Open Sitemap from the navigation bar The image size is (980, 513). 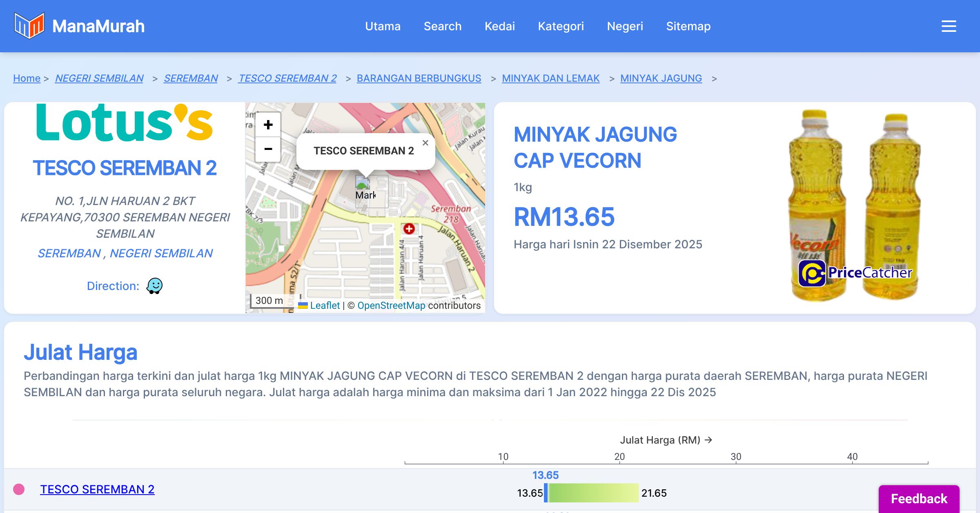click(x=688, y=26)
